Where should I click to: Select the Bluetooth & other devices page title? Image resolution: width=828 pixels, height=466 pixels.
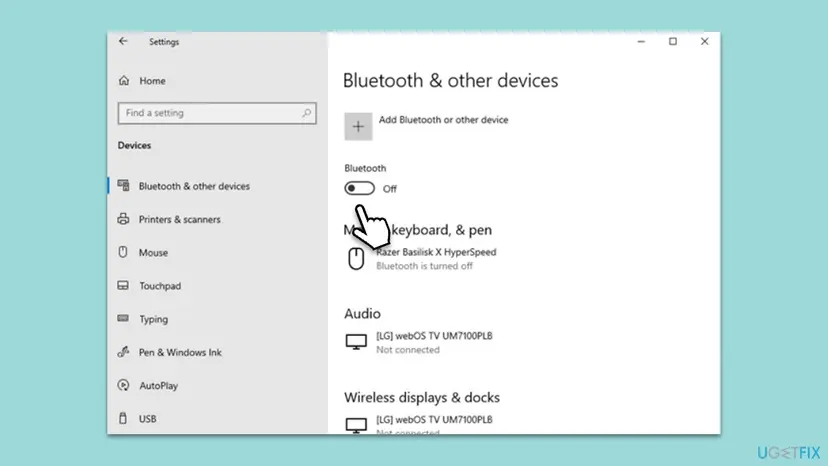[x=450, y=81]
